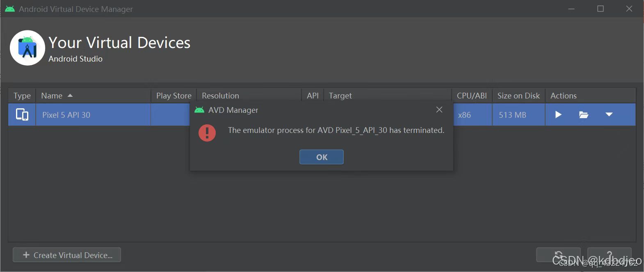
Task: Click the API column header
Action: tap(313, 96)
